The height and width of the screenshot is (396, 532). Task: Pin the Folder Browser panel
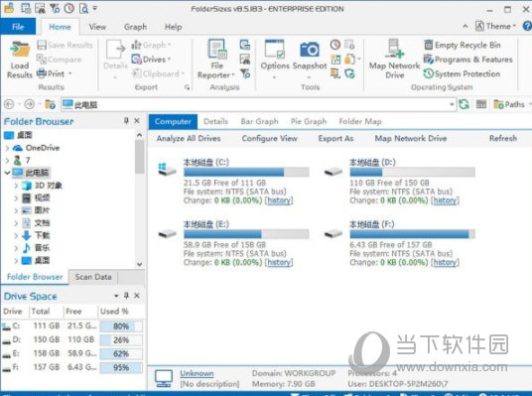tap(126, 121)
